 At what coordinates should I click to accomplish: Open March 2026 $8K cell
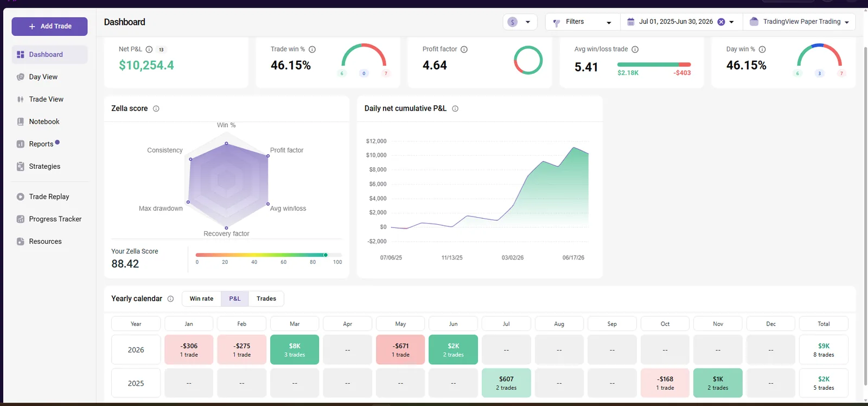tap(295, 350)
